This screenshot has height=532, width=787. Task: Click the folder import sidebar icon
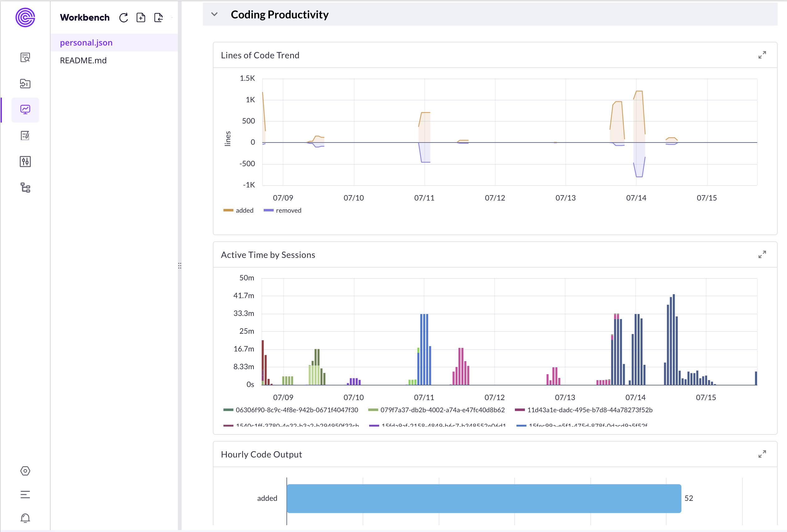pos(25,84)
